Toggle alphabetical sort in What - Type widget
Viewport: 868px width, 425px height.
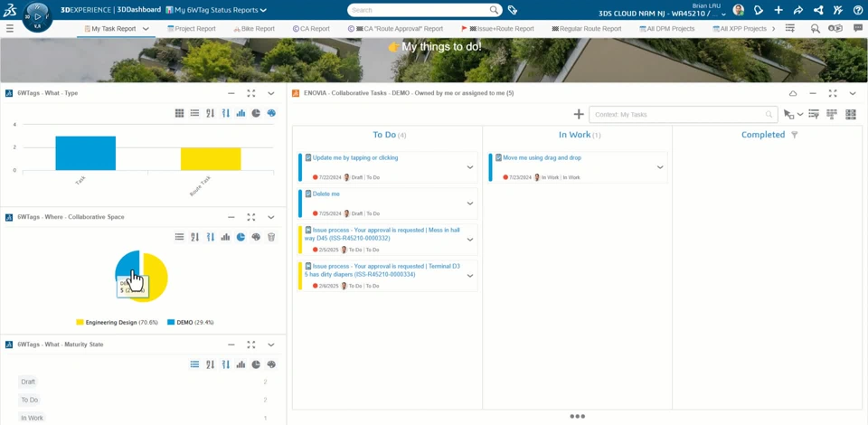(211, 113)
